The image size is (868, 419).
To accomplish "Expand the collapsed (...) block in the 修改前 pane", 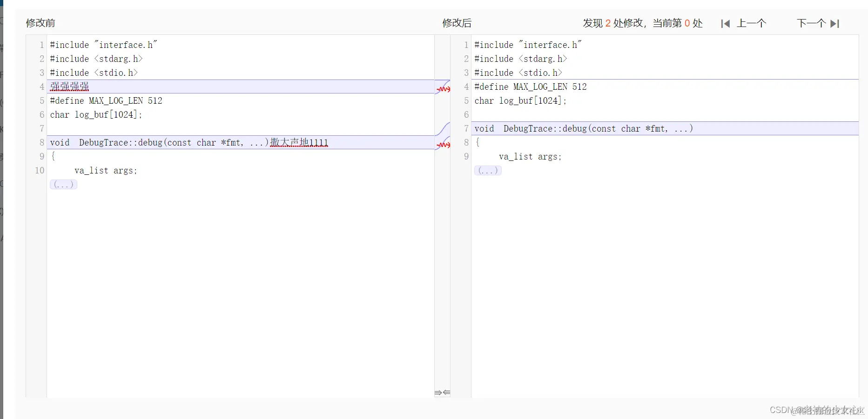I will (x=63, y=185).
